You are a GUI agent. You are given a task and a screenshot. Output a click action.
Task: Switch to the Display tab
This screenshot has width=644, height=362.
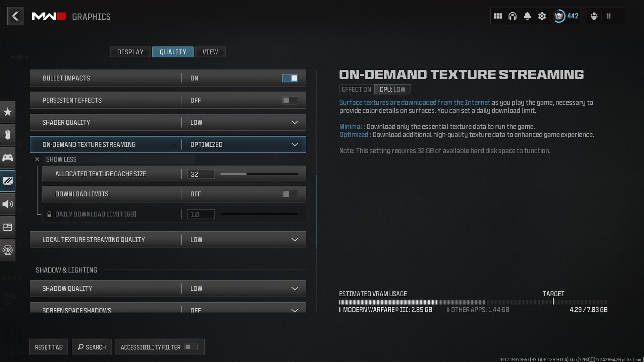[130, 52]
